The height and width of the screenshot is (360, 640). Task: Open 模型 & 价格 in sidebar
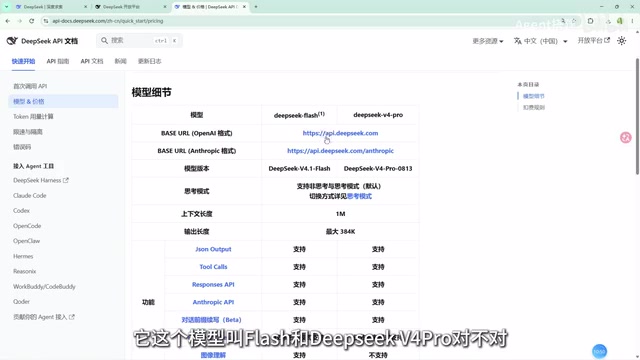click(x=63, y=101)
